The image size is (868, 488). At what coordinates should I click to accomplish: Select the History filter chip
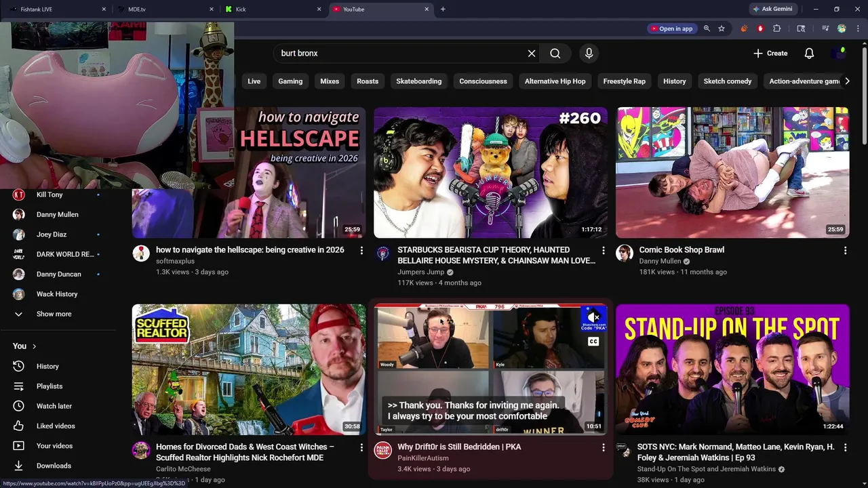click(675, 81)
